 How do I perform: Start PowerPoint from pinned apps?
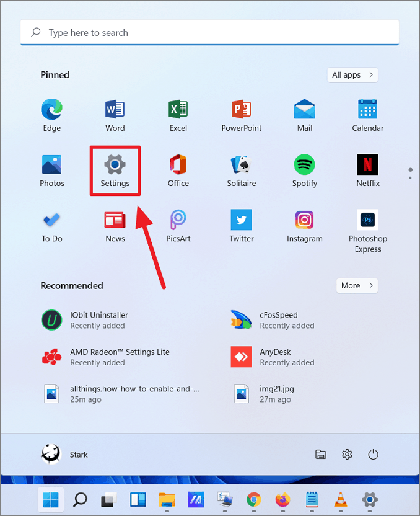tap(241, 115)
